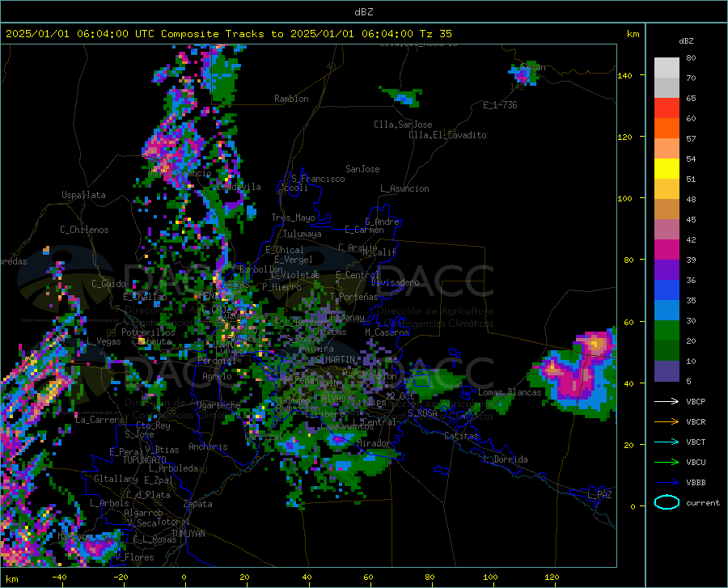Click the white VBCP arrow in legend

667,401
